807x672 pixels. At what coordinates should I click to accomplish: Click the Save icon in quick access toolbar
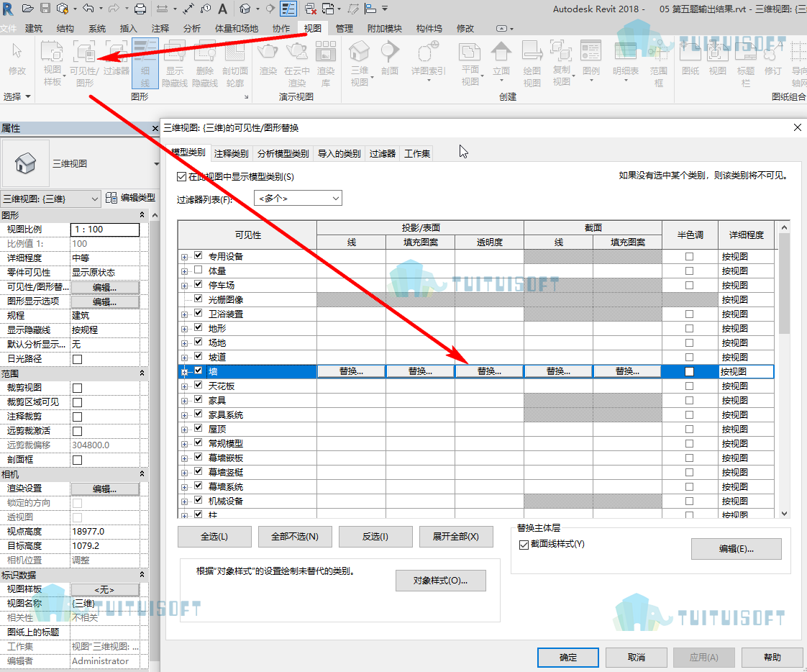point(45,9)
